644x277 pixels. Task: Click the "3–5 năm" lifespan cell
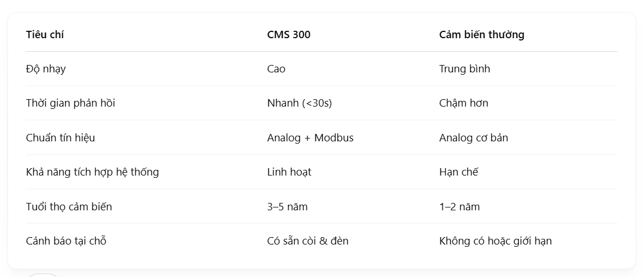pos(287,206)
